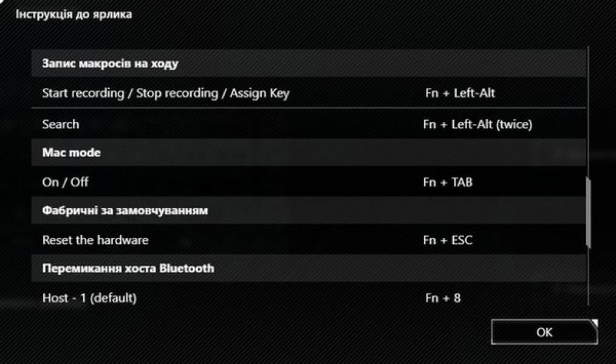Click the 'Запис макросів на ходу' header

(110, 63)
